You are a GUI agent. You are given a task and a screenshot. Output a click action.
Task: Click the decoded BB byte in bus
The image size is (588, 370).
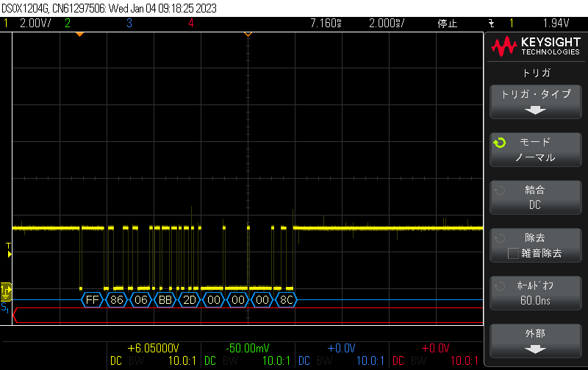[x=165, y=300]
